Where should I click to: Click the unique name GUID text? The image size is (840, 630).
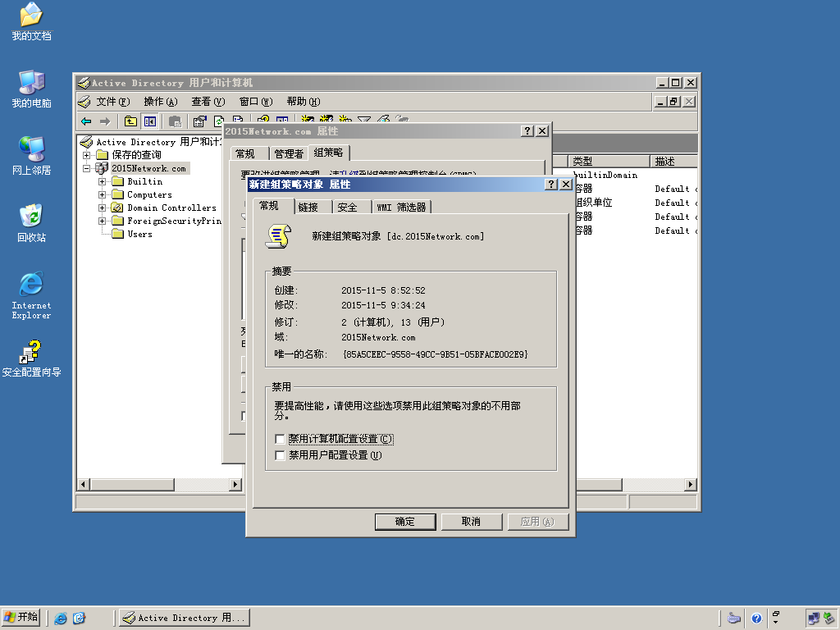point(436,354)
